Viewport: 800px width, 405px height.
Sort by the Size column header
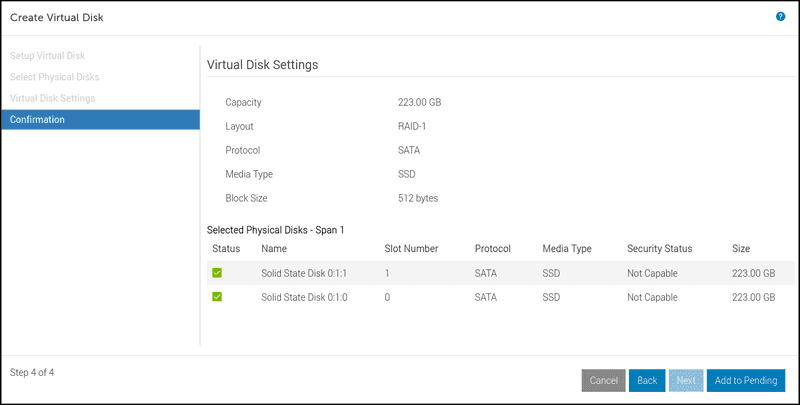coord(741,248)
